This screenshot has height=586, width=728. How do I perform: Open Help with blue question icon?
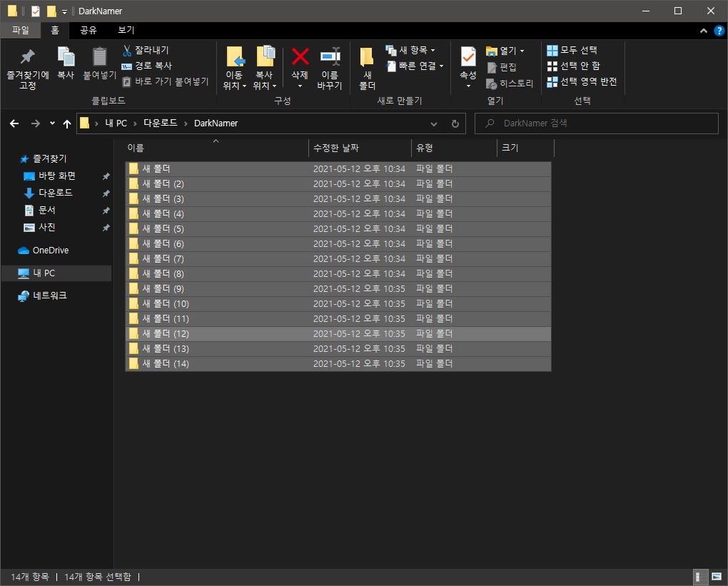click(719, 31)
